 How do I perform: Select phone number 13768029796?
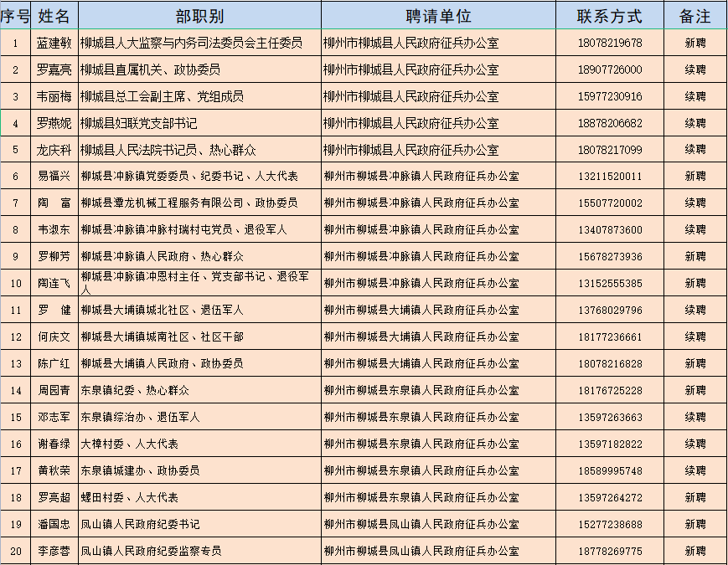610,310
